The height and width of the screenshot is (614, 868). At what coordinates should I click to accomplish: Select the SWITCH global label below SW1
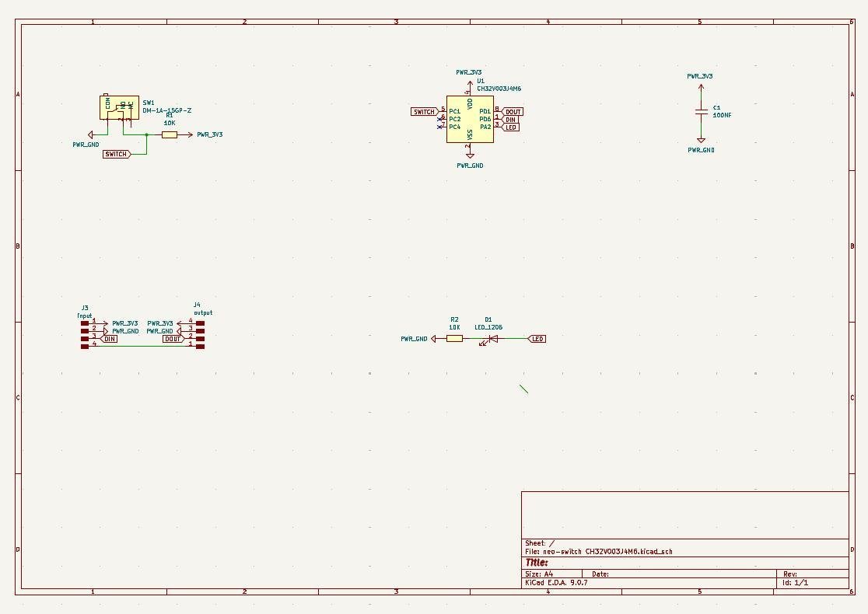point(117,155)
